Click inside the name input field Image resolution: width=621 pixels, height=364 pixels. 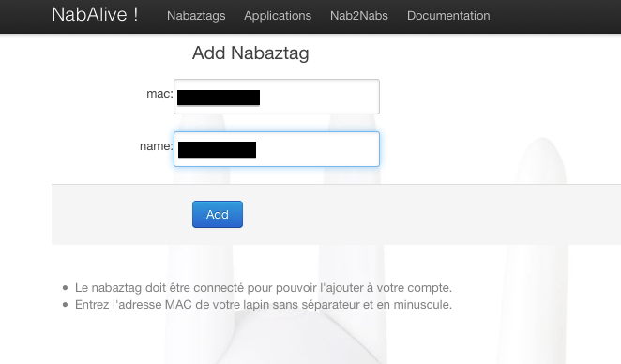[x=277, y=149]
